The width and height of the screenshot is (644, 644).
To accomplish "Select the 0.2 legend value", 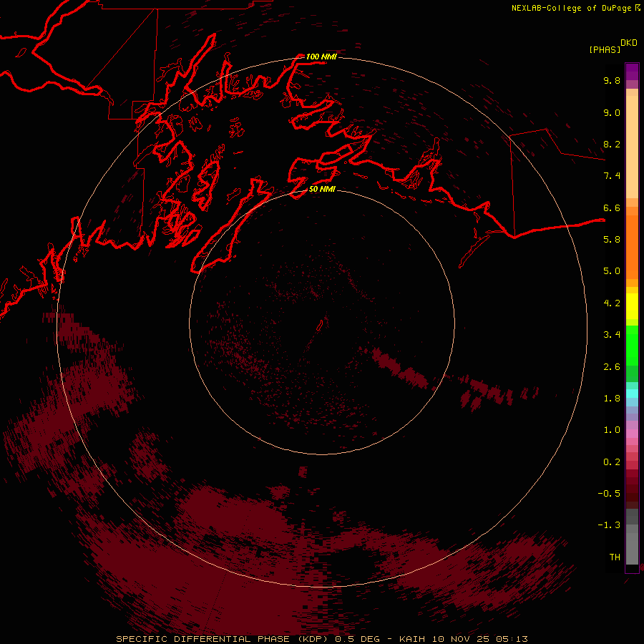I will click(612, 462).
